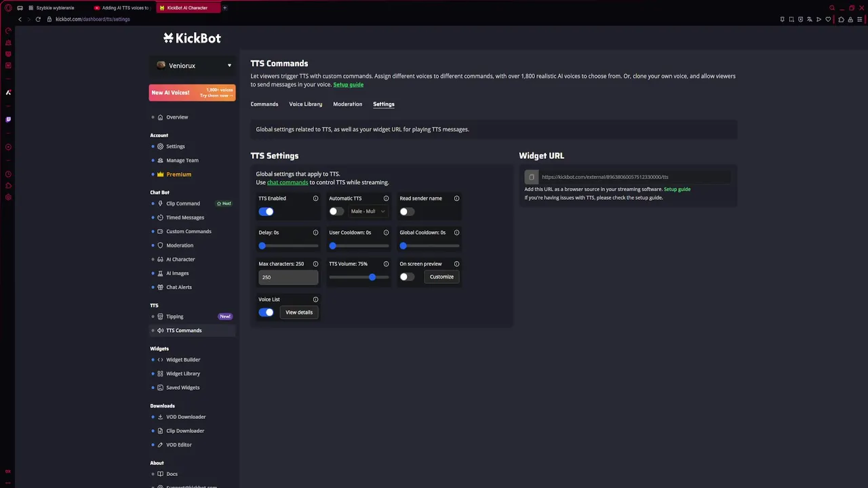Go back in browser history
The height and width of the screenshot is (488, 868).
pyautogui.click(x=20, y=19)
